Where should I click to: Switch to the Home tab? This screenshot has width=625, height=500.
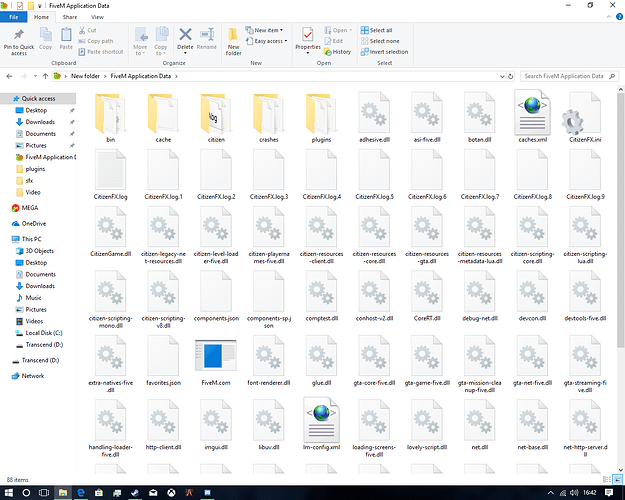pyautogui.click(x=41, y=17)
